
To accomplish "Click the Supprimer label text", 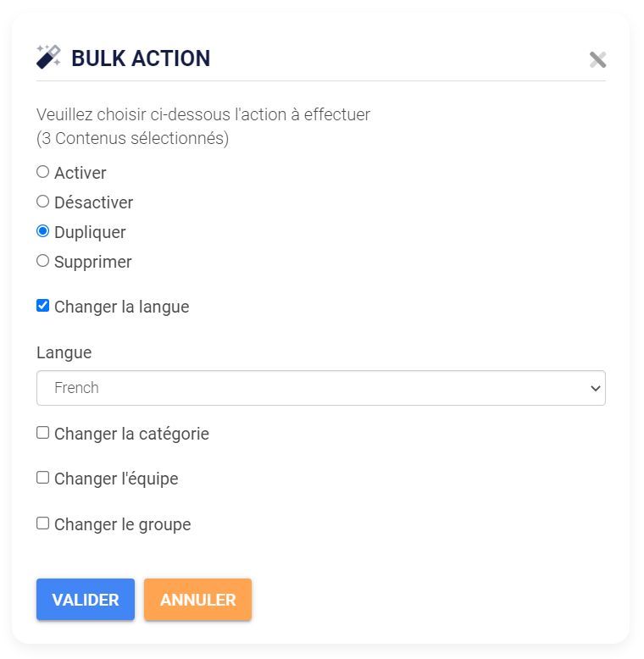I will pyautogui.click(x=93, y=262).
